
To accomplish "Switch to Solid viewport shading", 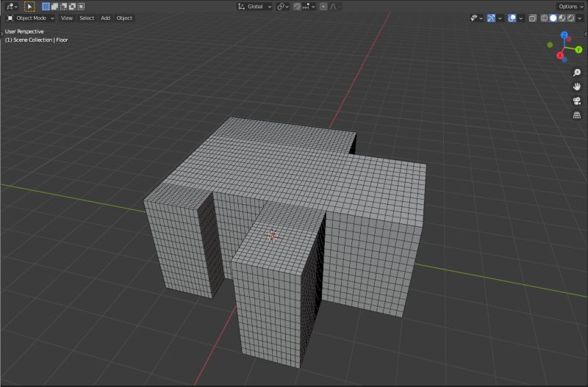I will point(553,18).
